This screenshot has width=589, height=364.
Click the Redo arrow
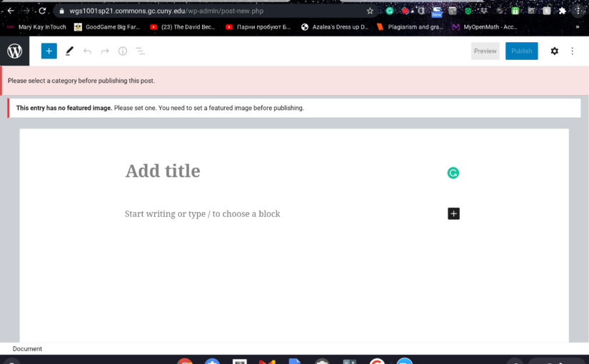click(105, 51)
